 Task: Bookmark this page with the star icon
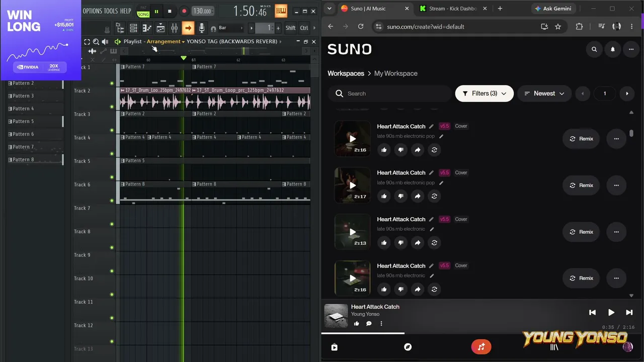click(558, 27)
